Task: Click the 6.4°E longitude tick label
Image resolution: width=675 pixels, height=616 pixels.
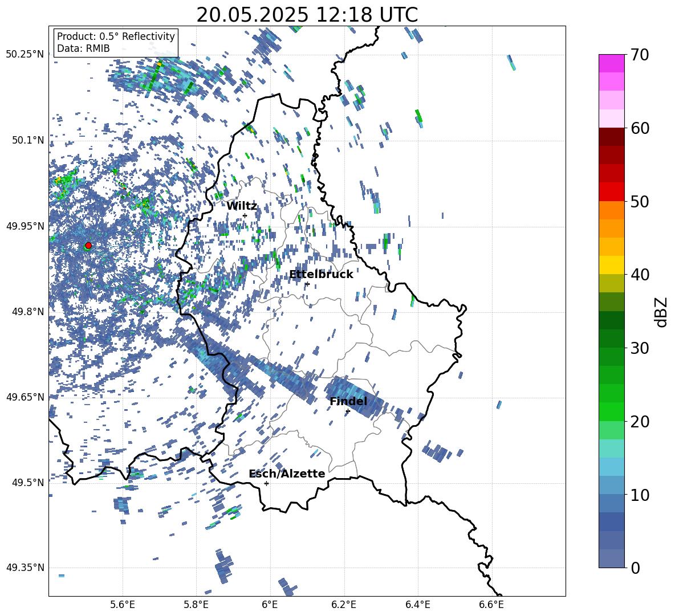Action: click(x=417, y=605)
